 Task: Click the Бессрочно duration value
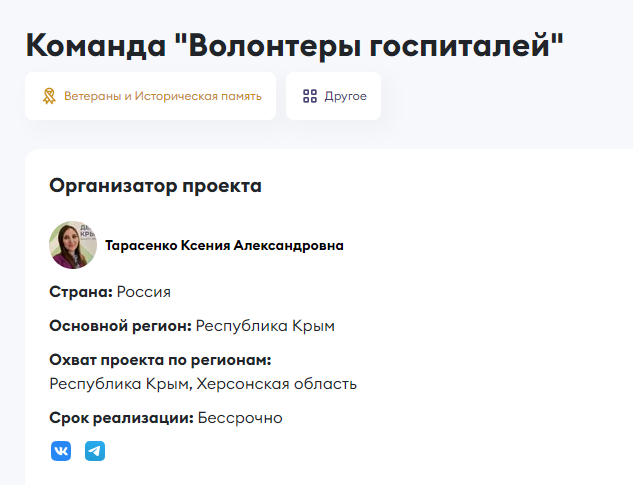tap(240, 417)
